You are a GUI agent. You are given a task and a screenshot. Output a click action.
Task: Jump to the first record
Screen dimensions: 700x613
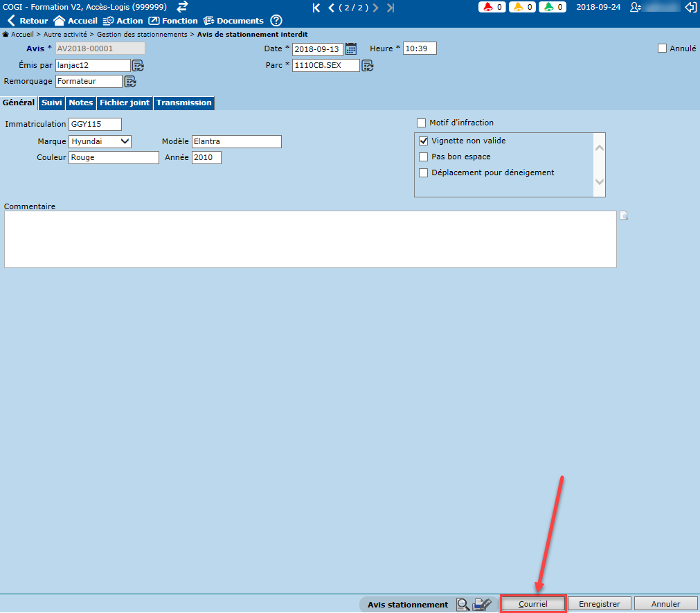click(x=316, y=8)
